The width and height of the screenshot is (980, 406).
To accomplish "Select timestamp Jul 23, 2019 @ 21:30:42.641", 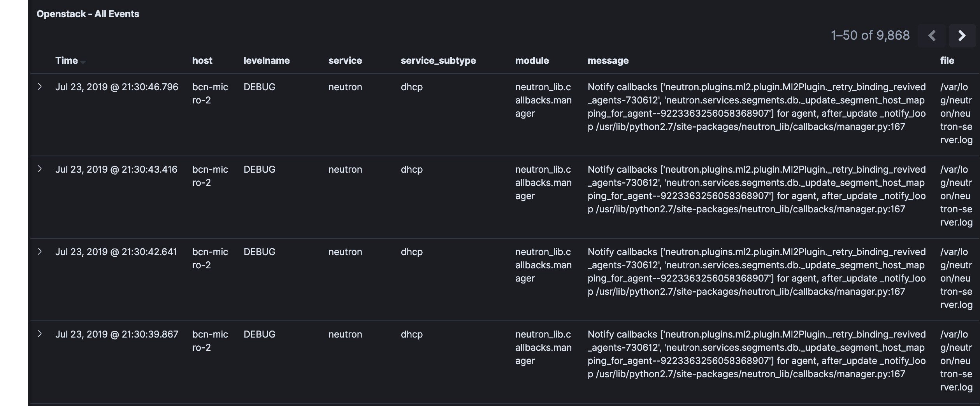I will 116,252.
